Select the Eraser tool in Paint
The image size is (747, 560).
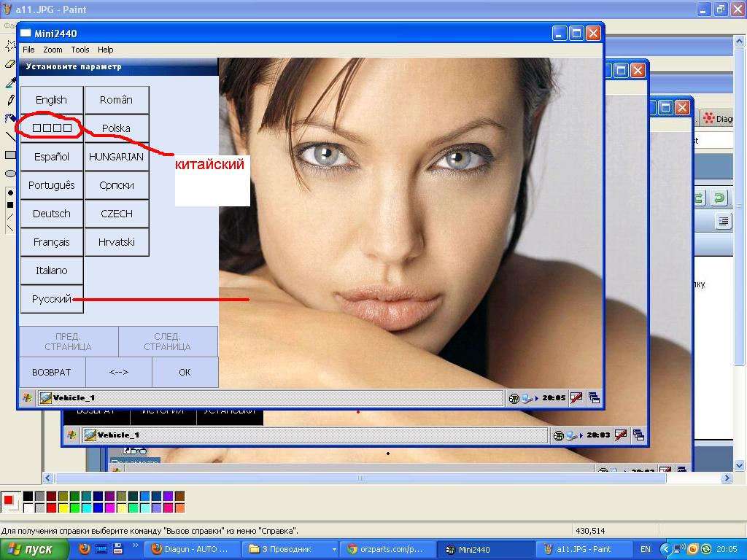[x=9, y=63]
